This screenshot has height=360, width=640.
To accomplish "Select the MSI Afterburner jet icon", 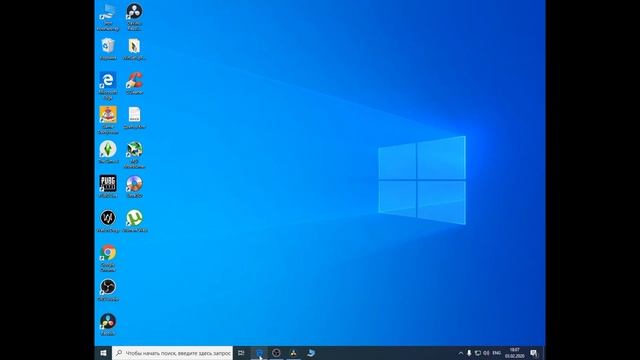I will pos(134,155).
